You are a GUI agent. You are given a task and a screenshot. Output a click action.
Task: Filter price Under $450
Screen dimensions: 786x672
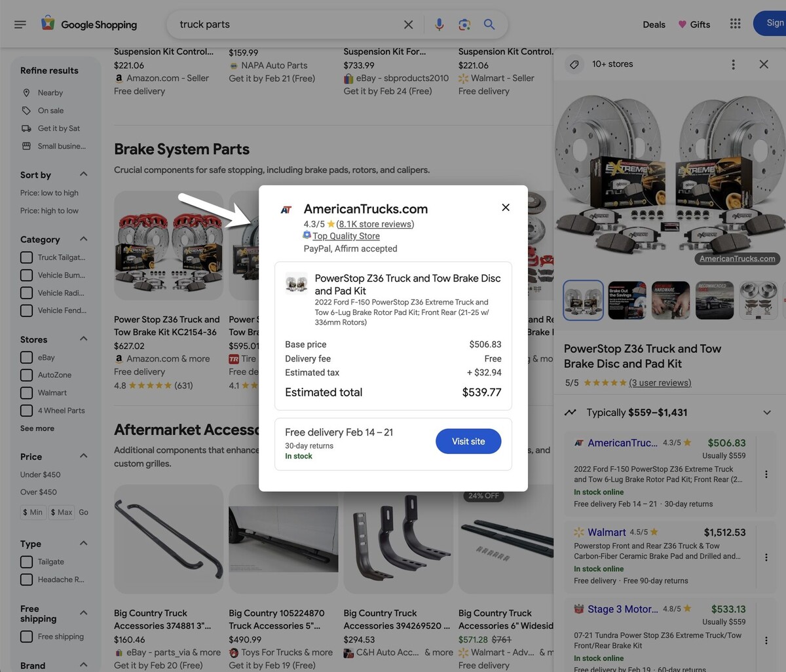click(40, 474)
